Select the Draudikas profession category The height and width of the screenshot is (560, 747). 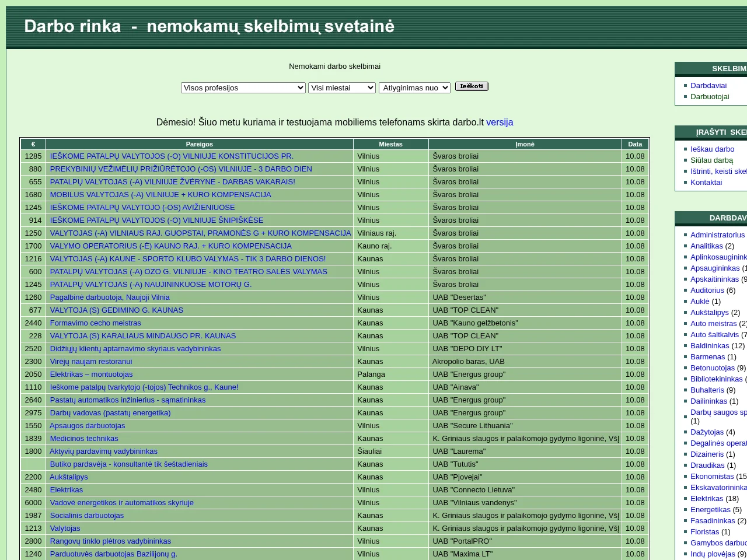(x=707, y=466)
